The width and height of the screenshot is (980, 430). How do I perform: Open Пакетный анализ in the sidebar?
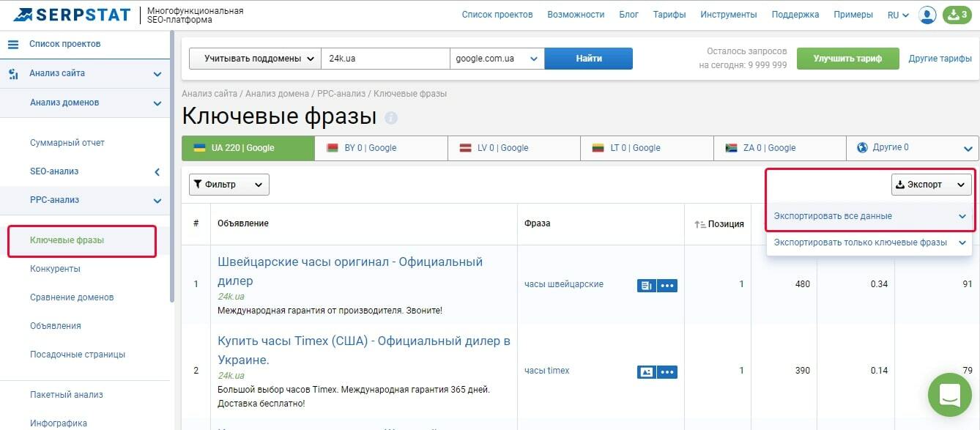67,395
